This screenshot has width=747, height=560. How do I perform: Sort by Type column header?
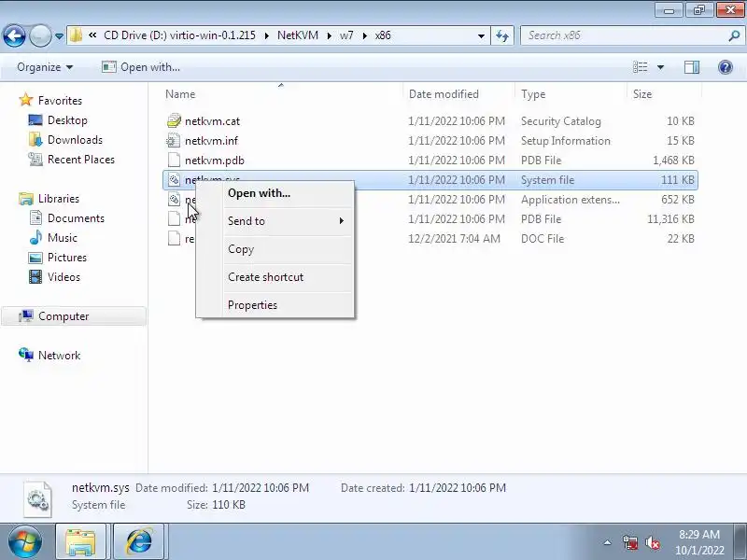coord(532,94)
